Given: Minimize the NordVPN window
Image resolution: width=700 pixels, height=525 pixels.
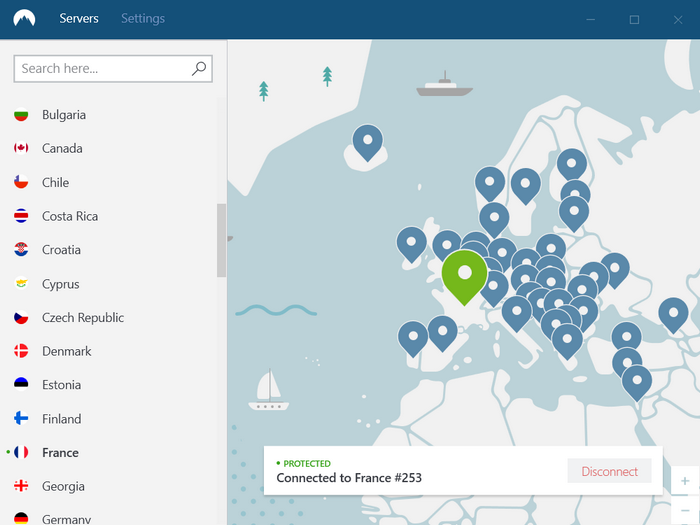Looking at the screenshot, I should (591, 20).
